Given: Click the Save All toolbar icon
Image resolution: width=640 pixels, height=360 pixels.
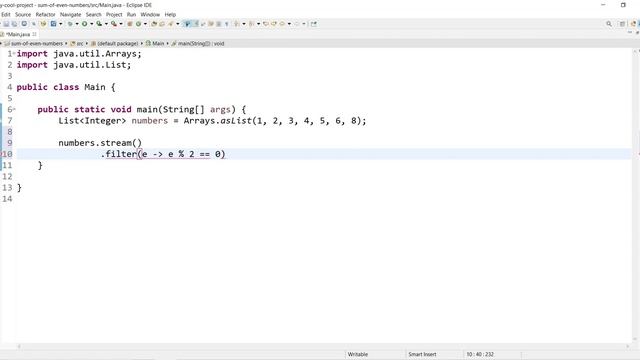Looking at the screenshot, I should (x=14, y=24).
